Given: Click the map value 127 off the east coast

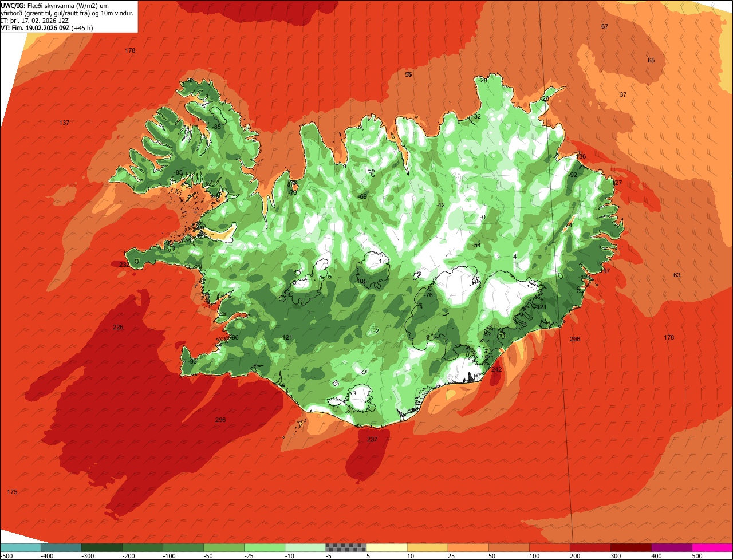Looking at the screenshot, I should pyautogui.click(x=617, y=183).
